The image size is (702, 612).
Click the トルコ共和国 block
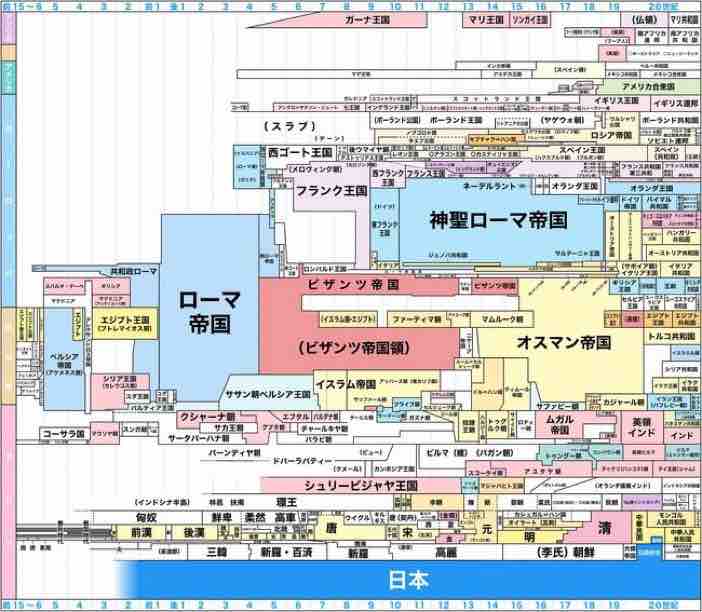(x=672, y=337)
